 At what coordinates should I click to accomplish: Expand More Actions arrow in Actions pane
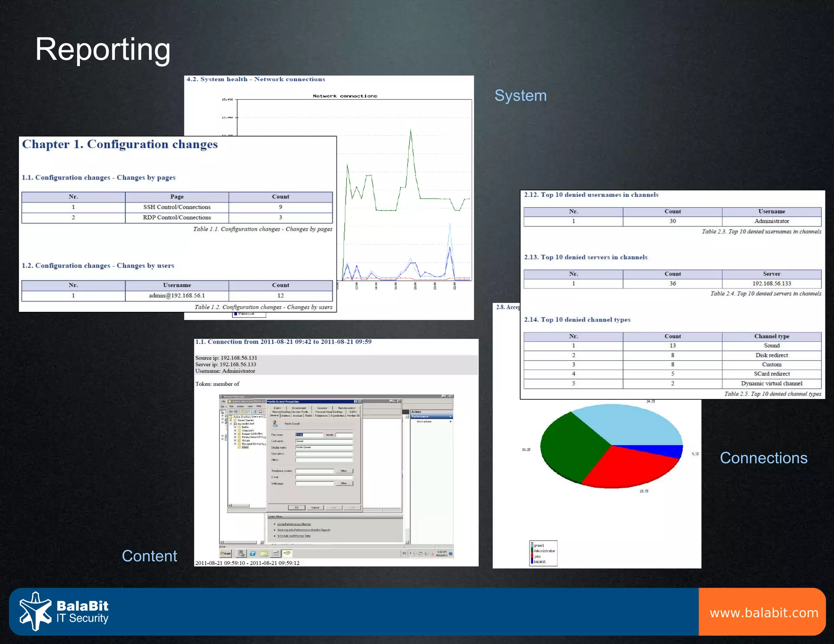click(x=450, y=421)
